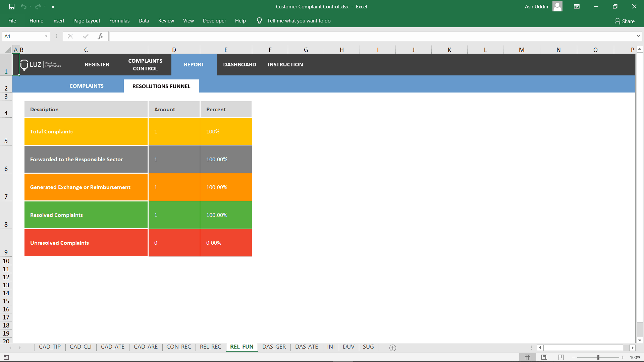Open the Name Box dropdown

[46, 36]
